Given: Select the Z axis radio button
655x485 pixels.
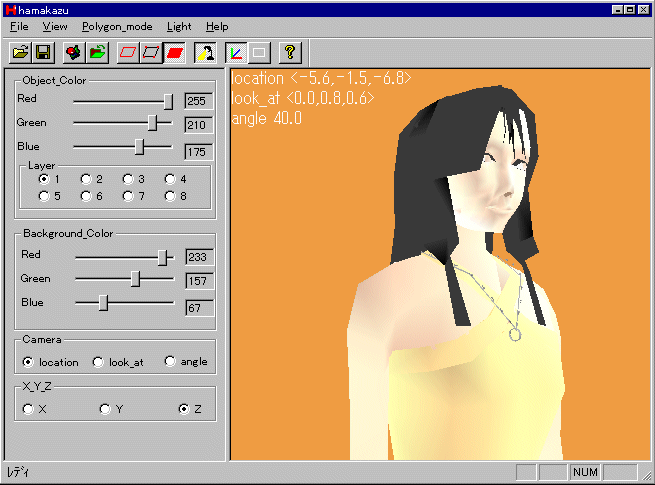Looking at the screenshot, I should (184, 409).
